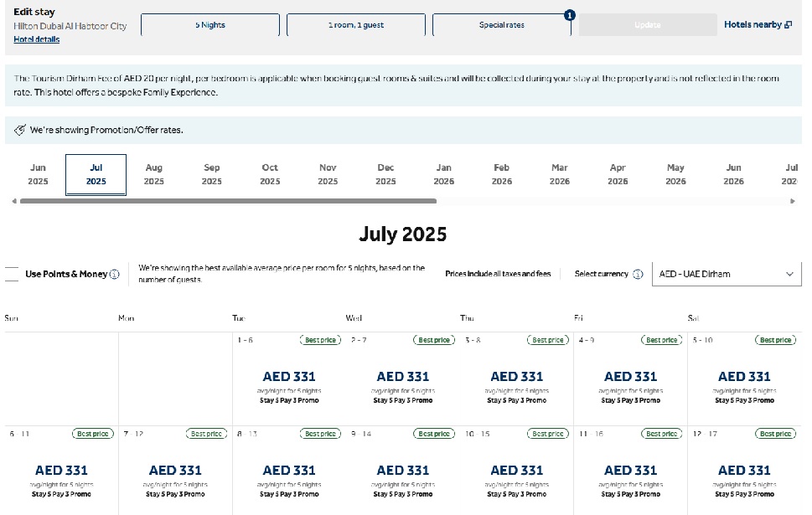Open the Special rates selector
This screenshot has width=812, height=515.
coord(502,25)
